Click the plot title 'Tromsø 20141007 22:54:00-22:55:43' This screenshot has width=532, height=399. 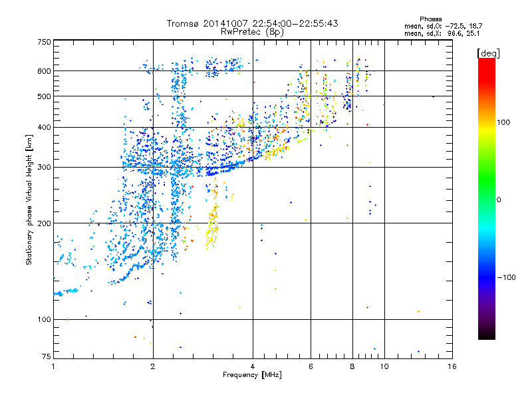[253, 23]
